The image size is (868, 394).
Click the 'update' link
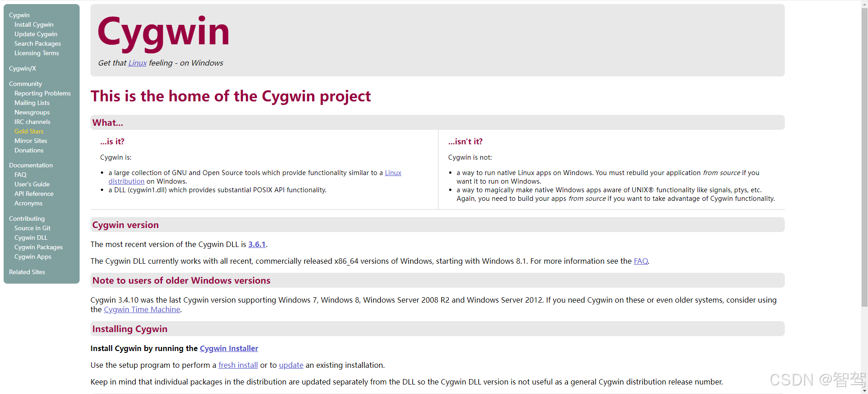click(x=291, y=365)
